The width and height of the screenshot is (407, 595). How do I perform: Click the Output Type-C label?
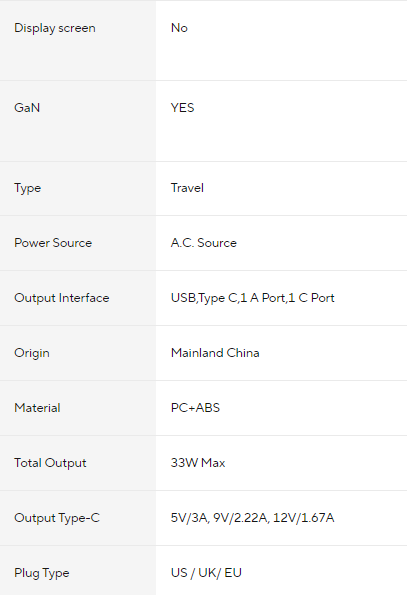[57, 518]
